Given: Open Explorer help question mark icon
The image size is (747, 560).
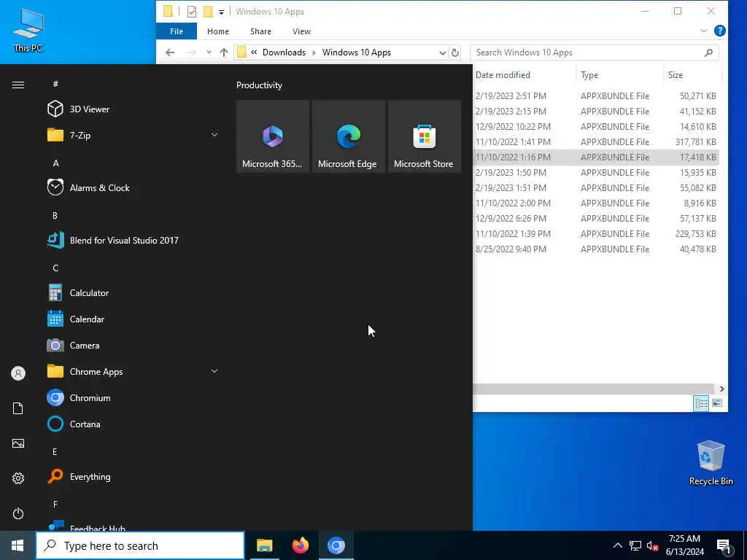Looking at the screenshot, I should click(720, 31).
